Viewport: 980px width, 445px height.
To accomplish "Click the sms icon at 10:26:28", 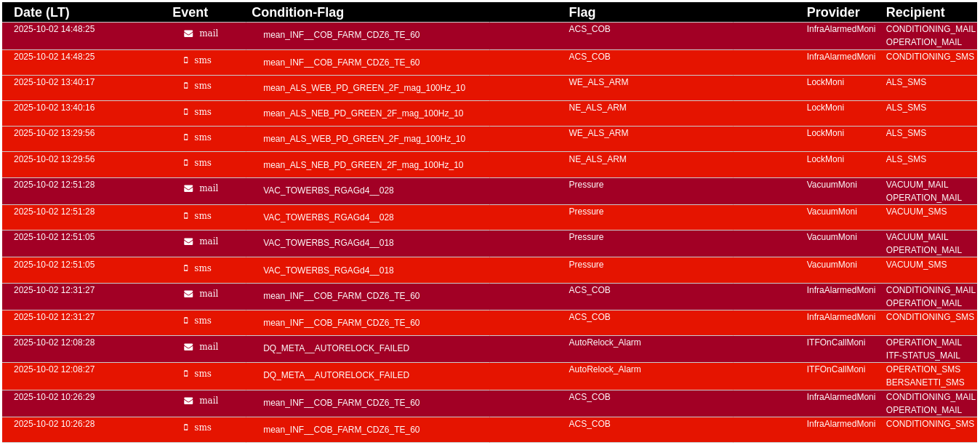I will pos(186,428).
